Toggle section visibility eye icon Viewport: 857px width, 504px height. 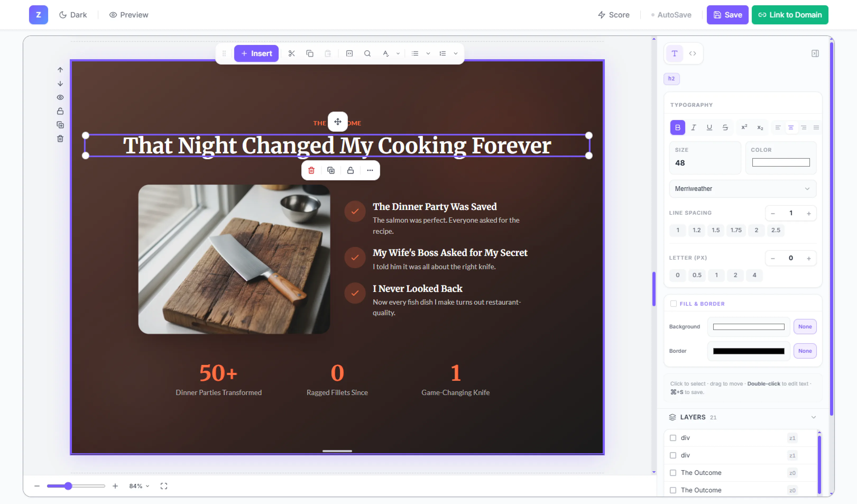click(x=60, y=97)
